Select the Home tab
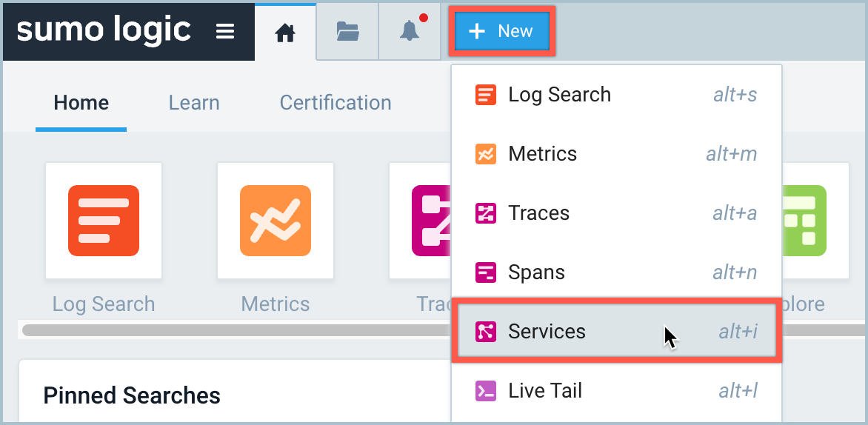 pos(81,102)
